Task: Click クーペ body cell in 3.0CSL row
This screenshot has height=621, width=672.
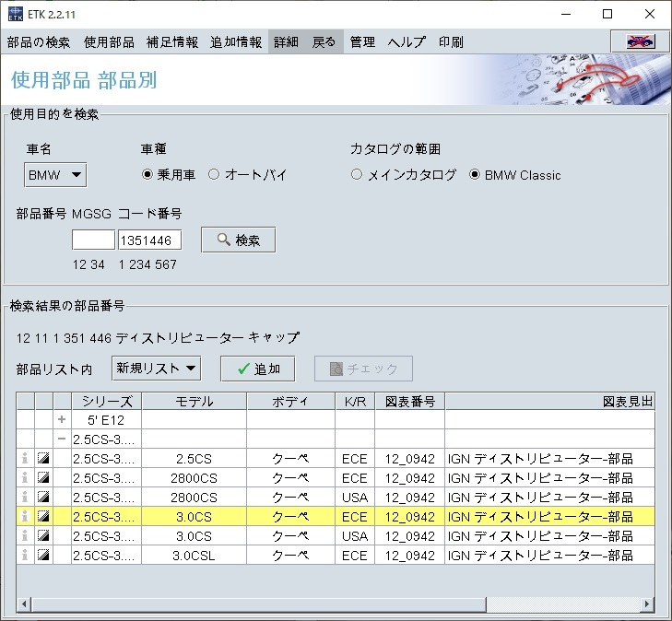Action: click(x=290, y=556)
